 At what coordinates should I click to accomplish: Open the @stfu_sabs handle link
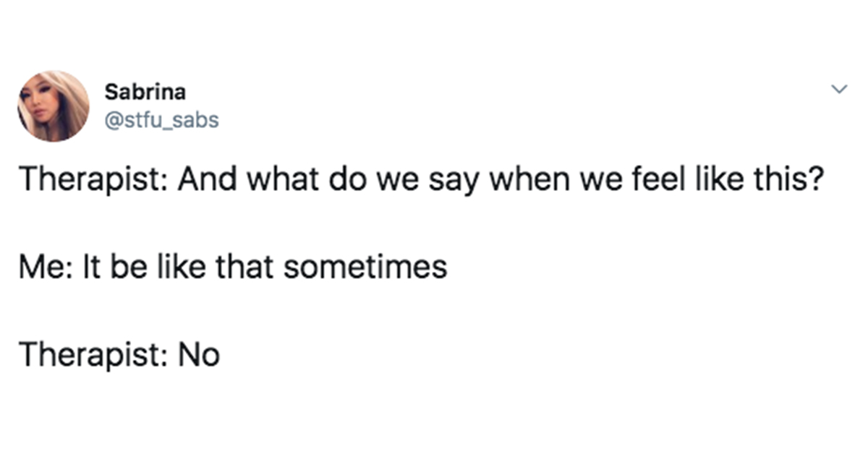[x=161, y=120]
